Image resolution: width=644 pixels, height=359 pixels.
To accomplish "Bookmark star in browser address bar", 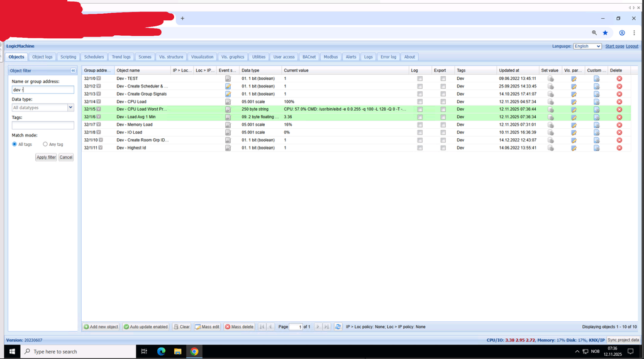I will pyautogui.click(x=605, y=33).
